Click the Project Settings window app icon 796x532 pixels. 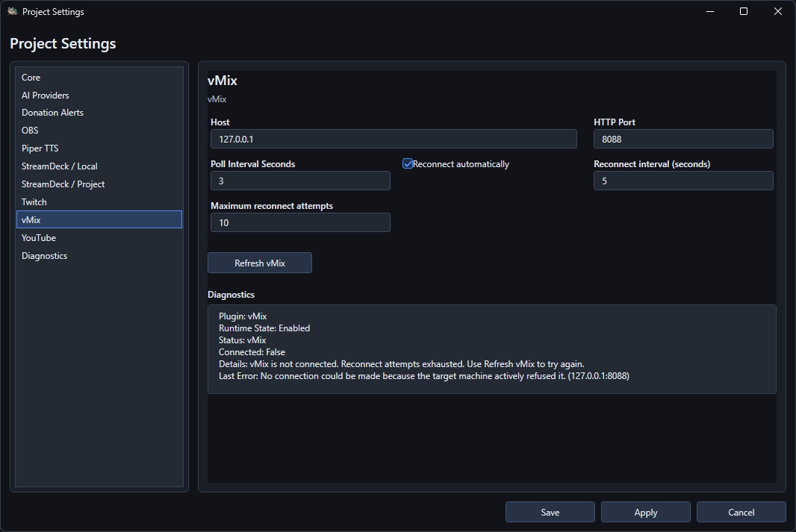click(12, 11)
